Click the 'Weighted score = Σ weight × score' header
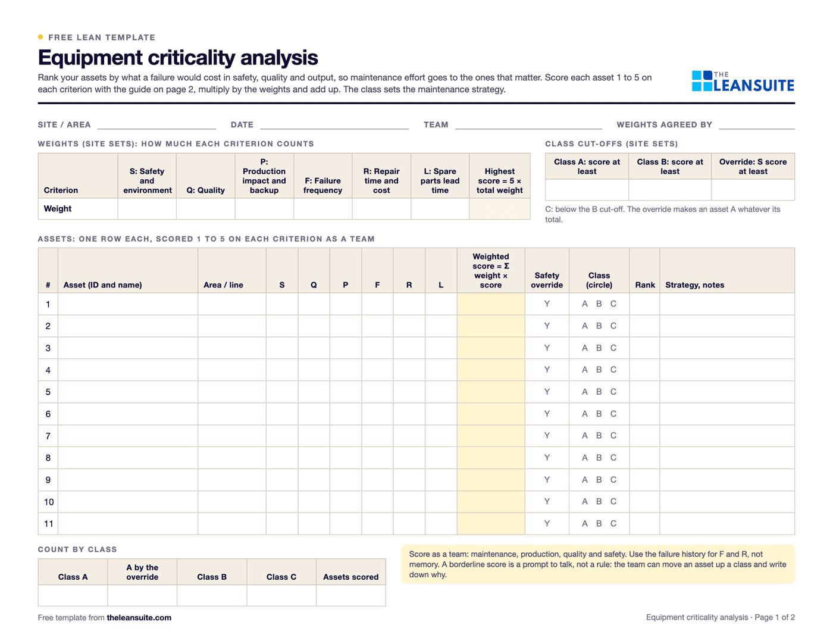 (491, 271)
